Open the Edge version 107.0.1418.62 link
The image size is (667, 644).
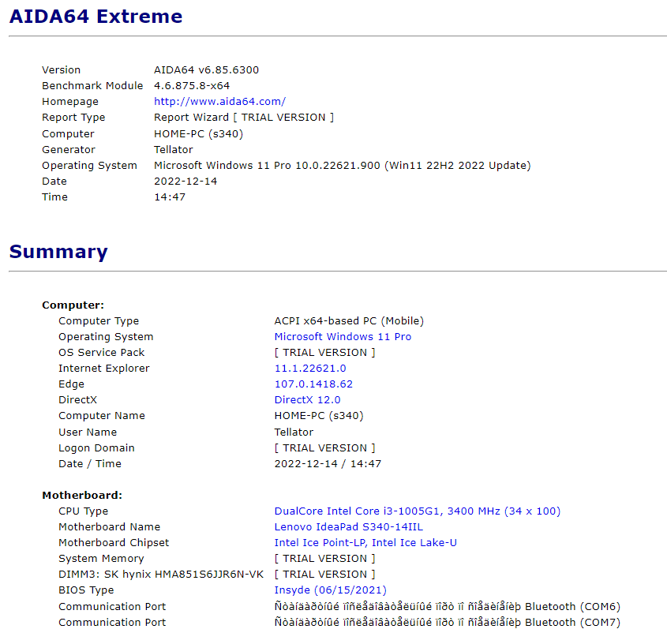click(313, 384)
